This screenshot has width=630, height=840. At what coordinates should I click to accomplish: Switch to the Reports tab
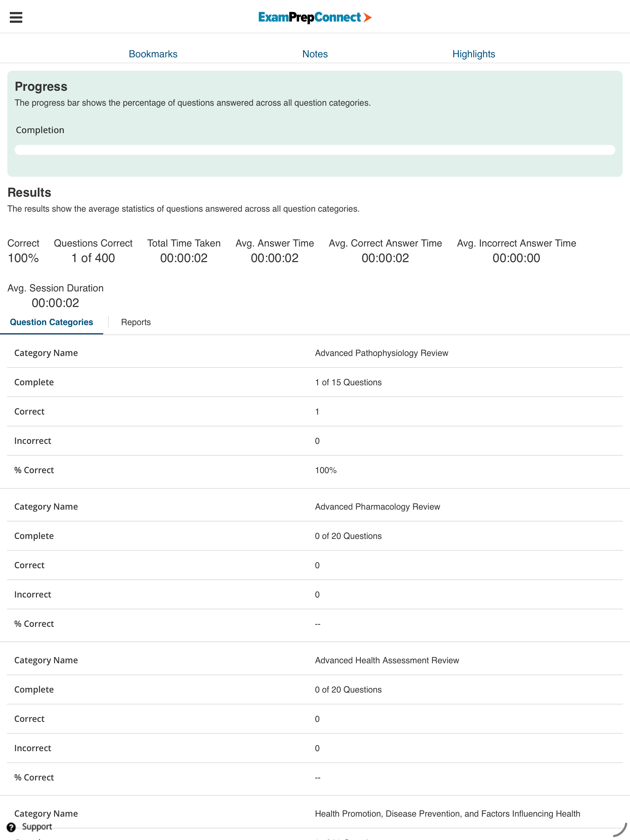click(136, 322)
